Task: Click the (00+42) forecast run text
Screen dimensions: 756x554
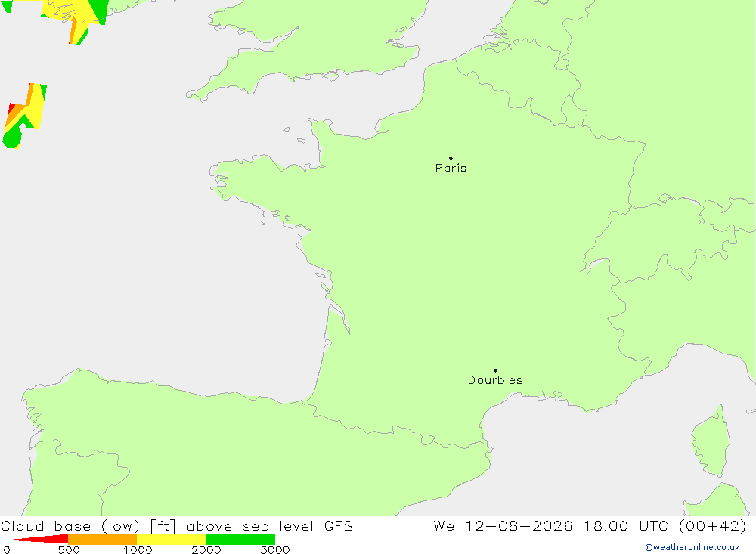Action: 713,526
